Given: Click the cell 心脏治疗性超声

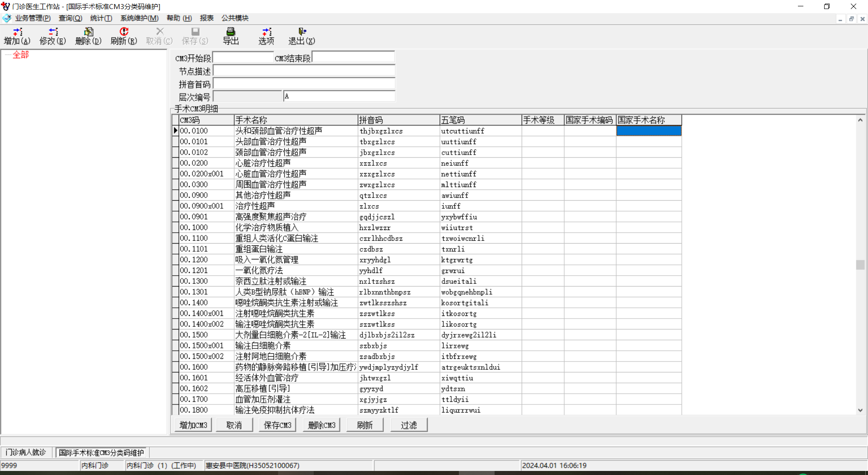Looking at the screenshot, I should click(x=296, y=163).
